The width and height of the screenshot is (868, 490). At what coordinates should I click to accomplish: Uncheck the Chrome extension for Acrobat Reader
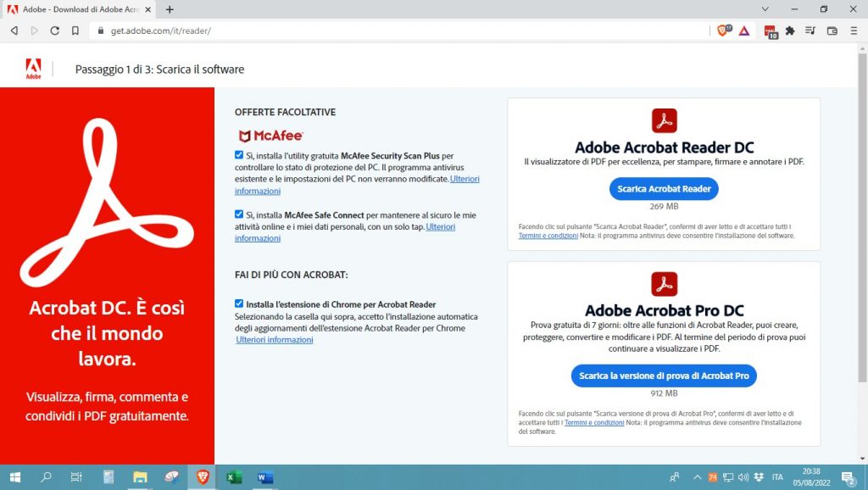pyautogui.click(x=239, y=304)
